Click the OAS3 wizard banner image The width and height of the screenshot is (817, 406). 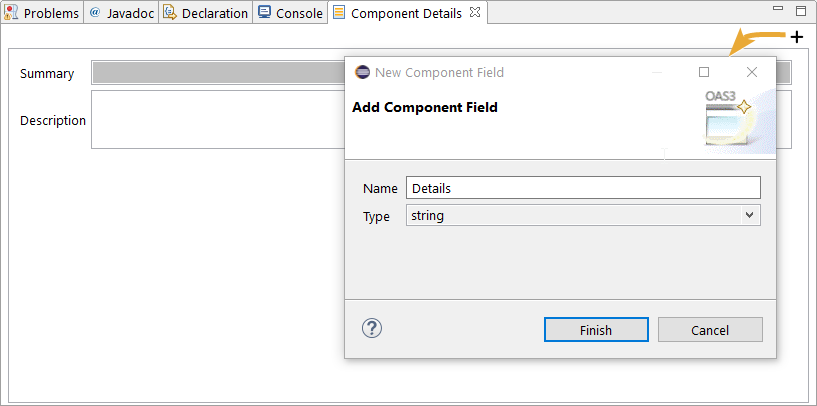click(740, 121)
